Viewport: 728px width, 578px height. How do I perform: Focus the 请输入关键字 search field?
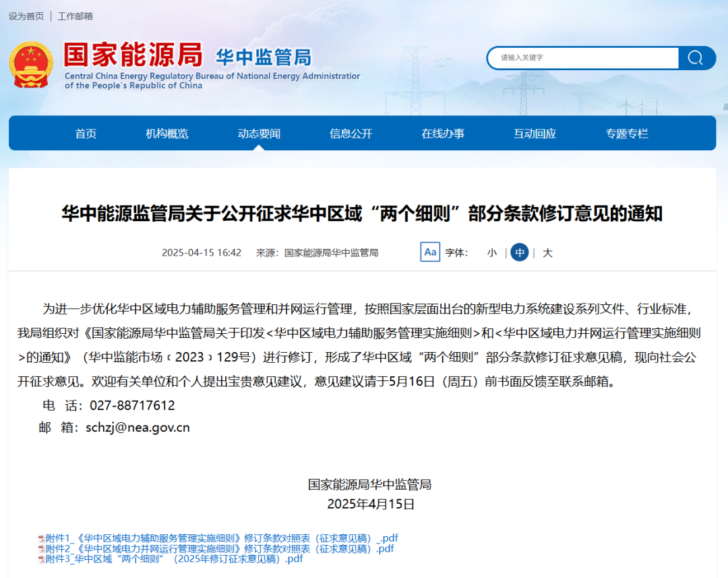click(x=584, y=58)
